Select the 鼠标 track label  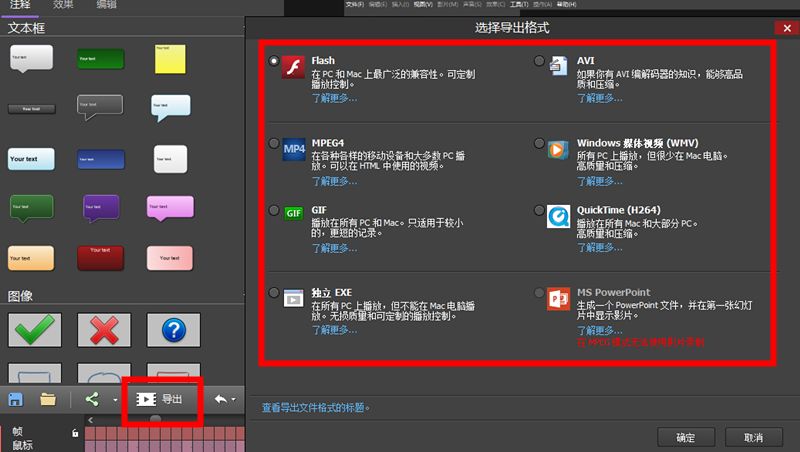pos(22,445)
